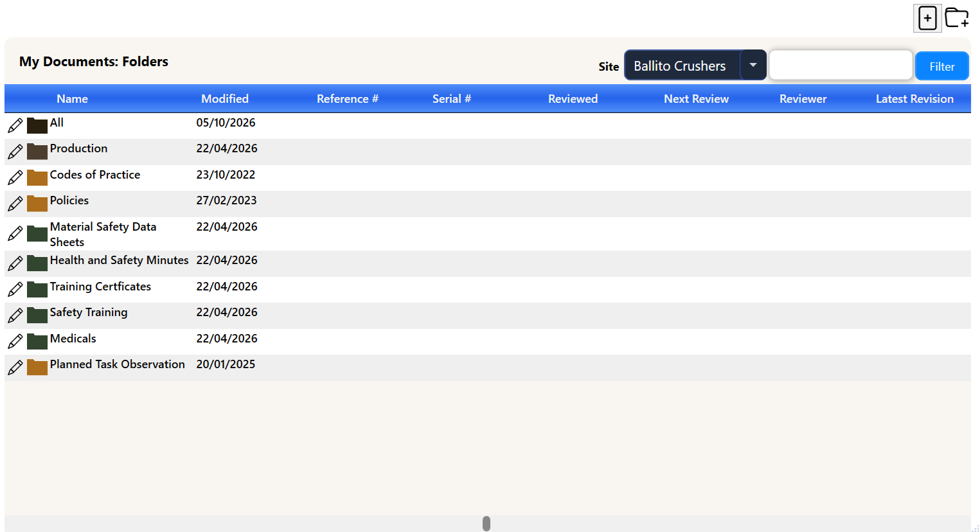Click date 23/10/2022 for Codes of Practice
The width and height of the screenshot is (980, 532).
click(226, 175)
